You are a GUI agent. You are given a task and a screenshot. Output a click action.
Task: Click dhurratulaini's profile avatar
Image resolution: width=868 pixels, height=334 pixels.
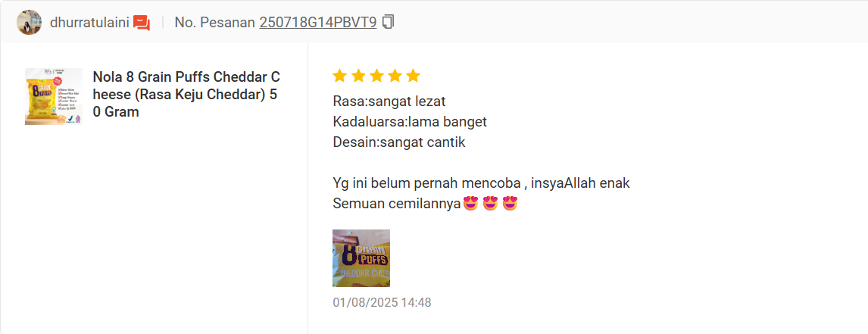[x=30, y=22]
